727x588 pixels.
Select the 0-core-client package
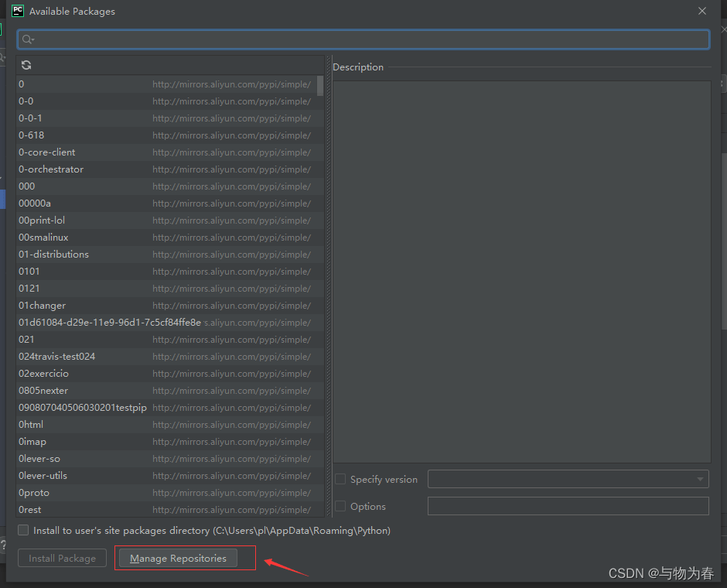point(47,152)
